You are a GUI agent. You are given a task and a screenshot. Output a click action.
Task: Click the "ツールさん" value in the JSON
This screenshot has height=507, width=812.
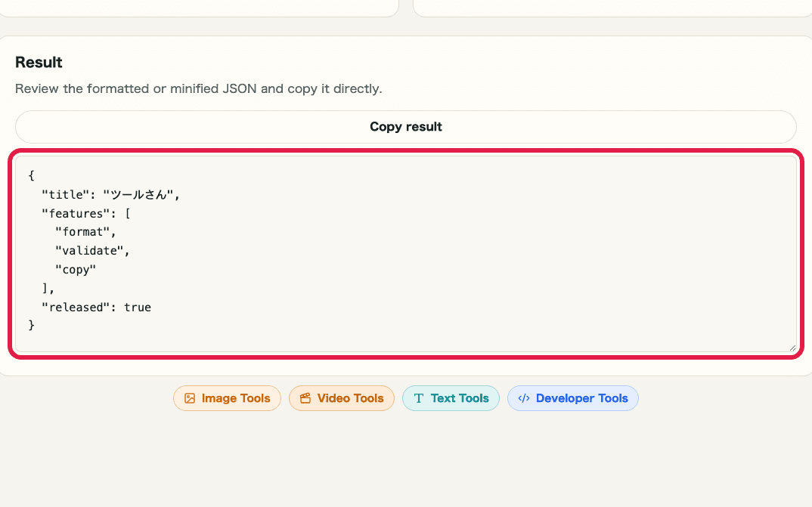[x=138, y=194]
